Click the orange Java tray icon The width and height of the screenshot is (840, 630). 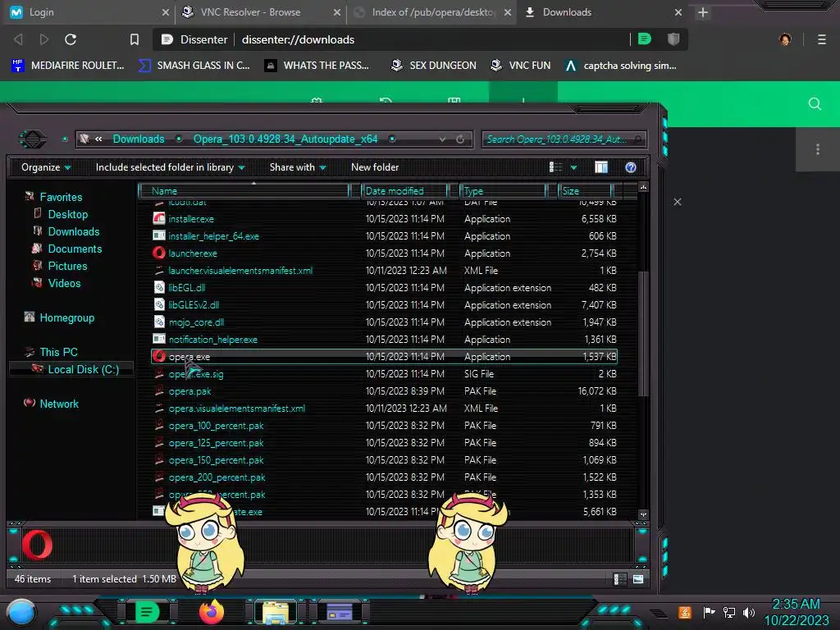click(x=685, y=612)
